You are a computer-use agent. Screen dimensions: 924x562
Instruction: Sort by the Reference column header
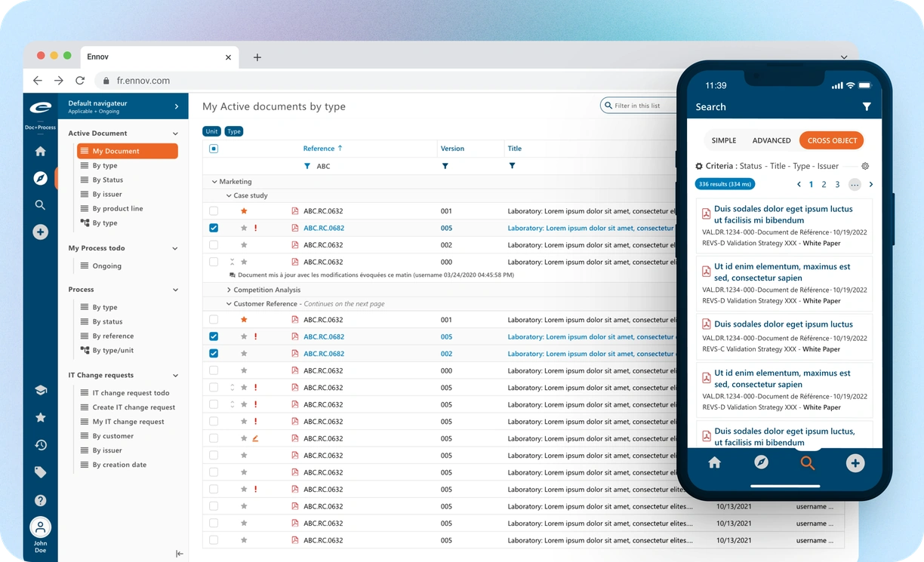(322, 149)
